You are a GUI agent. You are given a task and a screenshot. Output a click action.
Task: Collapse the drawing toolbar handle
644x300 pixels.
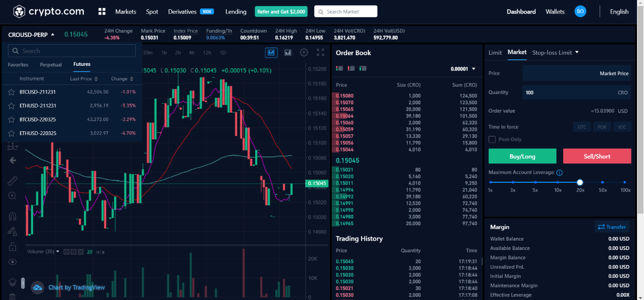coord(23,283)
